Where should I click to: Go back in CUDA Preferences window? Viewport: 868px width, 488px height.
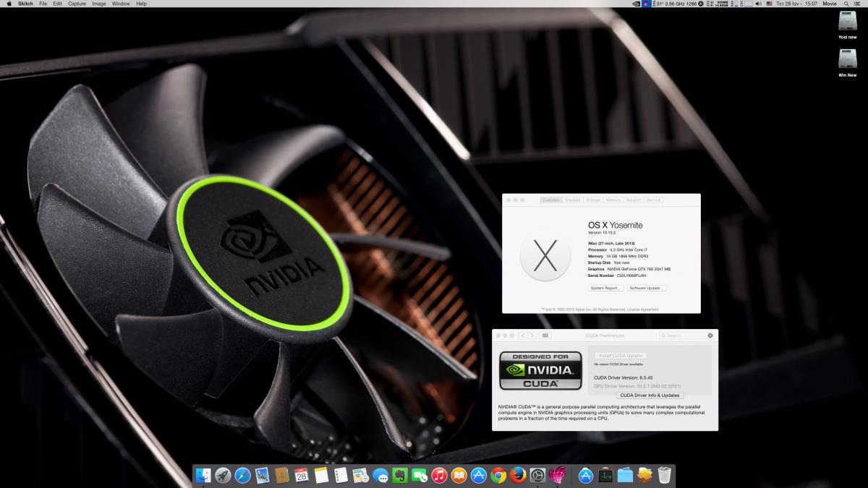pyautogui.click(x=523, y=335)
